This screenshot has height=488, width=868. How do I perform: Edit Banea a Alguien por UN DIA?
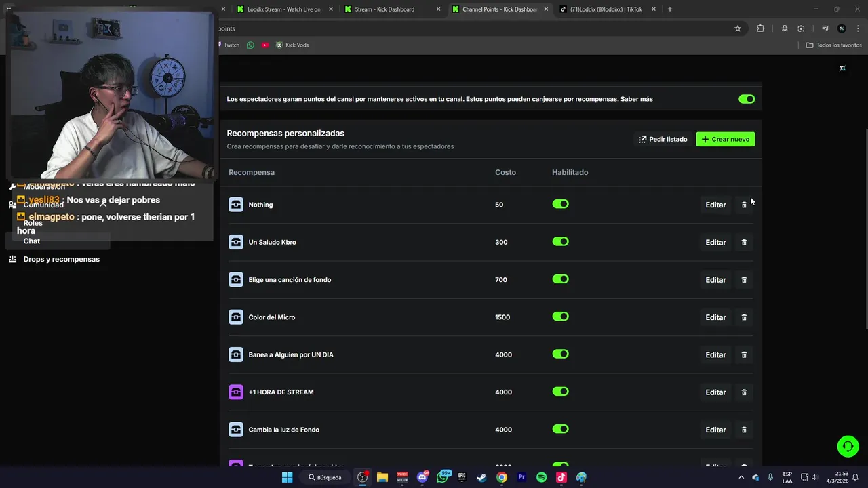(x=715, y=354)
